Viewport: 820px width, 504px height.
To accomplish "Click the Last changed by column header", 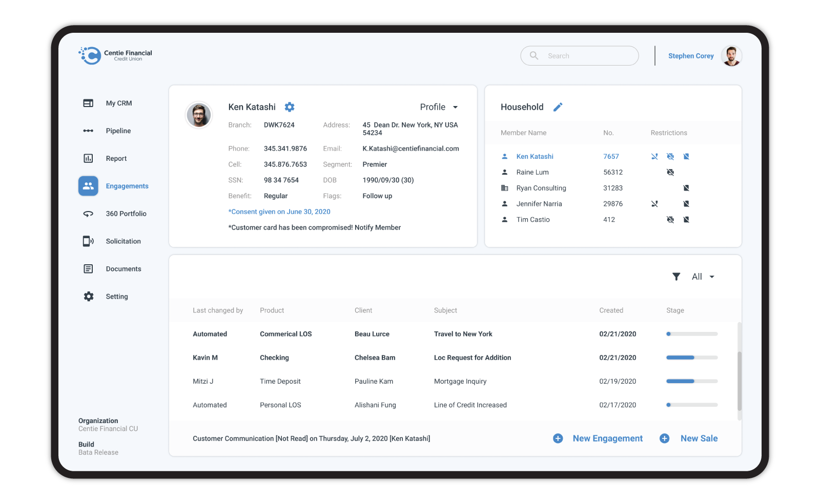I will pos(218,310).
